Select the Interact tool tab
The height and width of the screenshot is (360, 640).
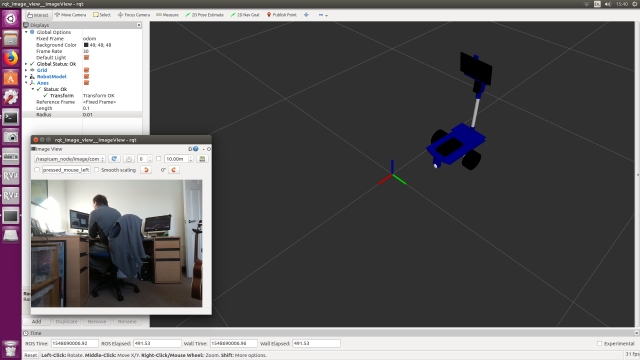(x=38, y=15)
